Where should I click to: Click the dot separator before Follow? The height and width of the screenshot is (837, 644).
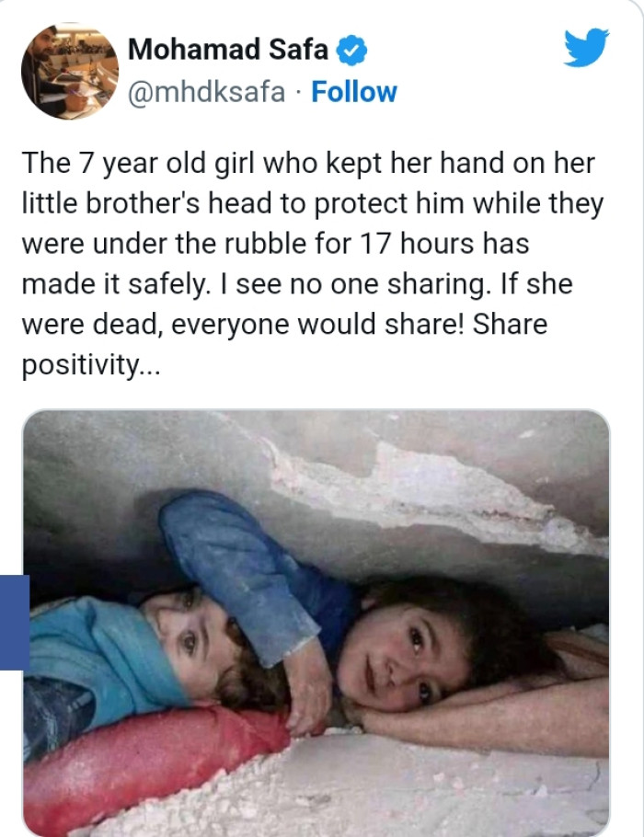coord(298,93)
